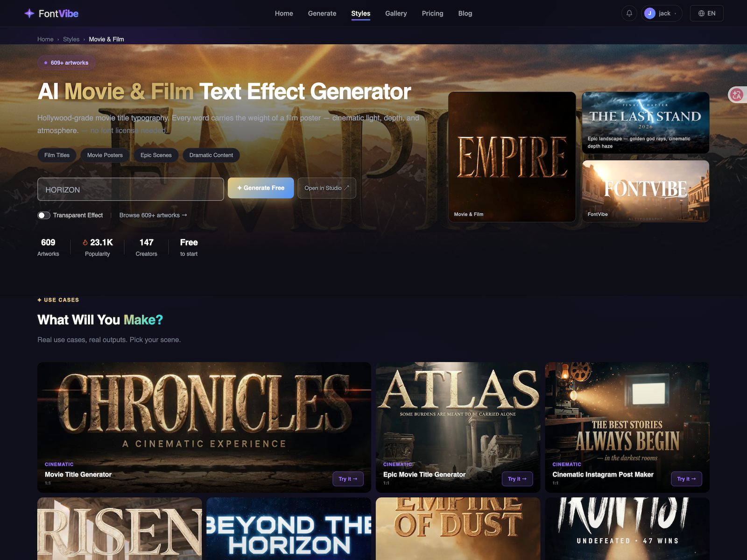The height and width of the screenshot is (560, 747).
Task: Click the USE CASES label
Action: coord(58,300)
